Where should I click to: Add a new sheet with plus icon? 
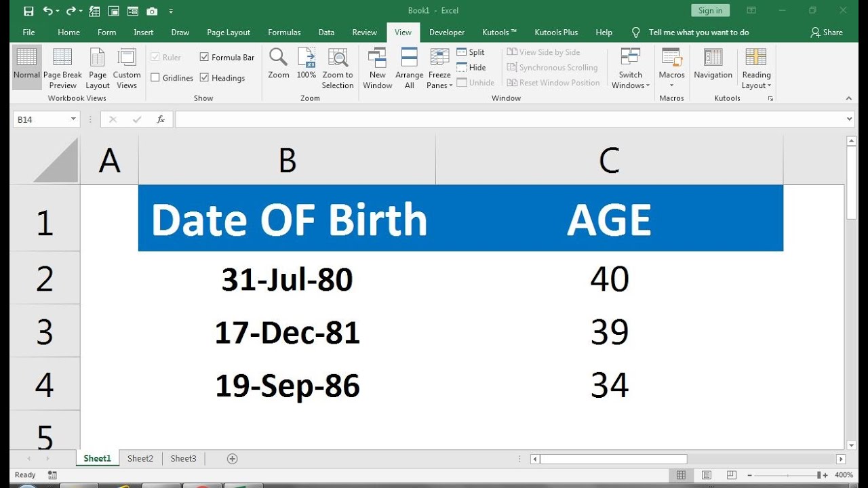[232, 459]
